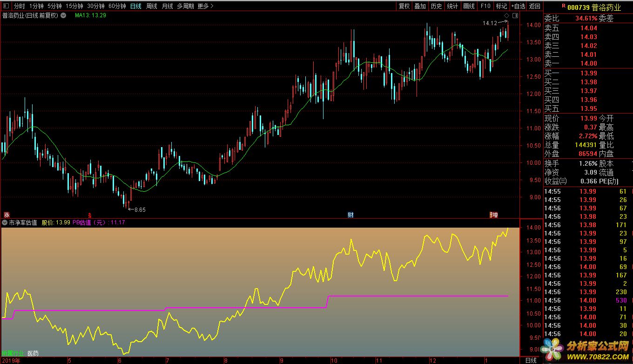This screenshot has height=364, width=633.
Task: Expand the 市净率估值 indicator menu
Action: (x=5, y=222)
